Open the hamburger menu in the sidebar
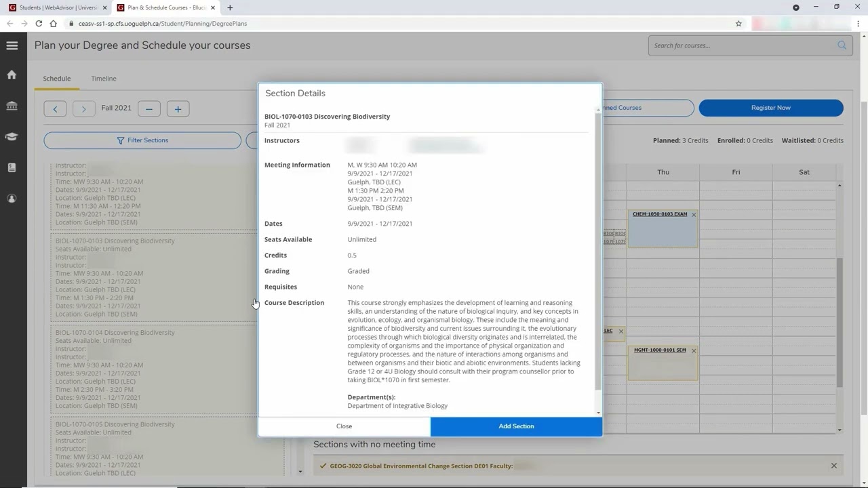 [x=12, y=45]
